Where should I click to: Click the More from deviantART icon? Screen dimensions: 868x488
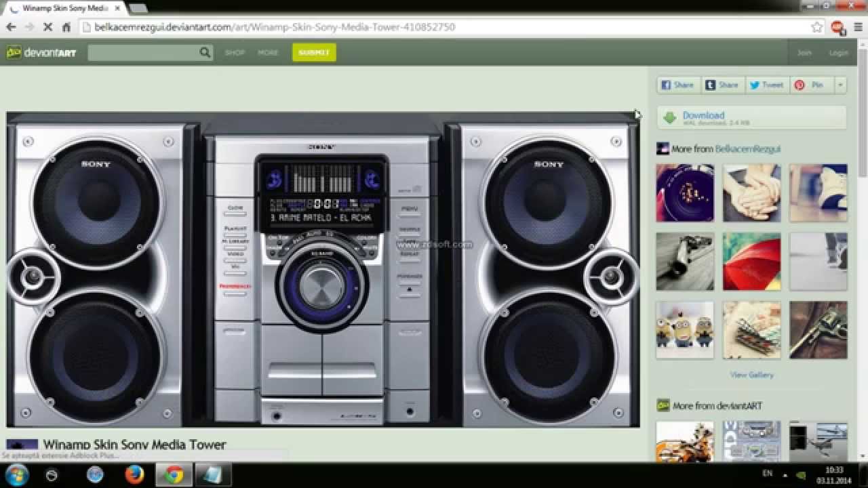pyautogui.click(x=663, y=405)
